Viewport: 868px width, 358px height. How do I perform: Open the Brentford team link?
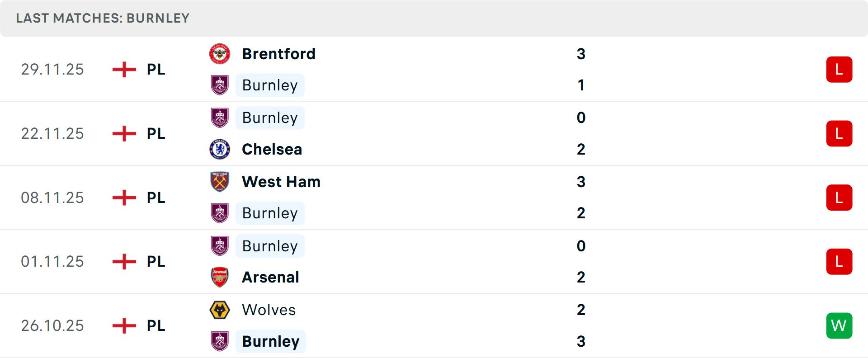pyautogui.click(x=278, y=54)
